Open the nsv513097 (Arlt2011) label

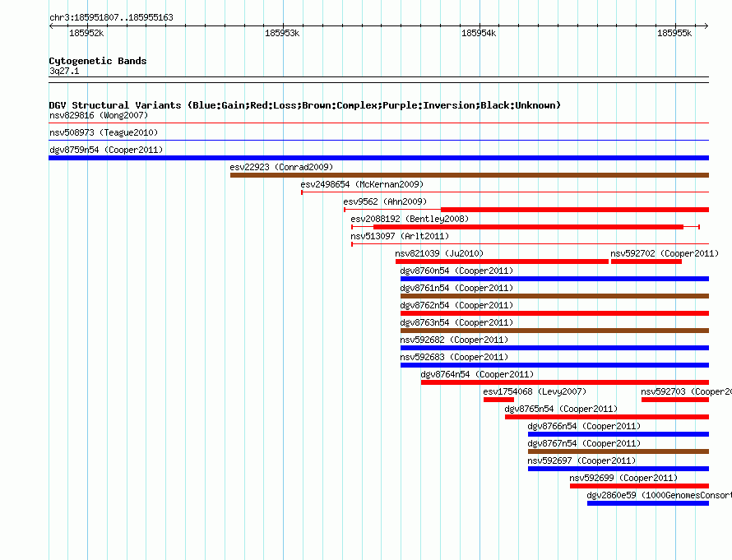400,236
